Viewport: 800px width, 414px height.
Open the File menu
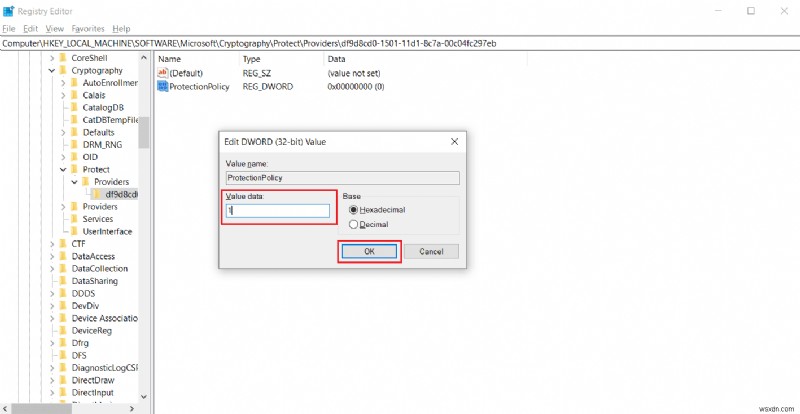pos(9,29)
